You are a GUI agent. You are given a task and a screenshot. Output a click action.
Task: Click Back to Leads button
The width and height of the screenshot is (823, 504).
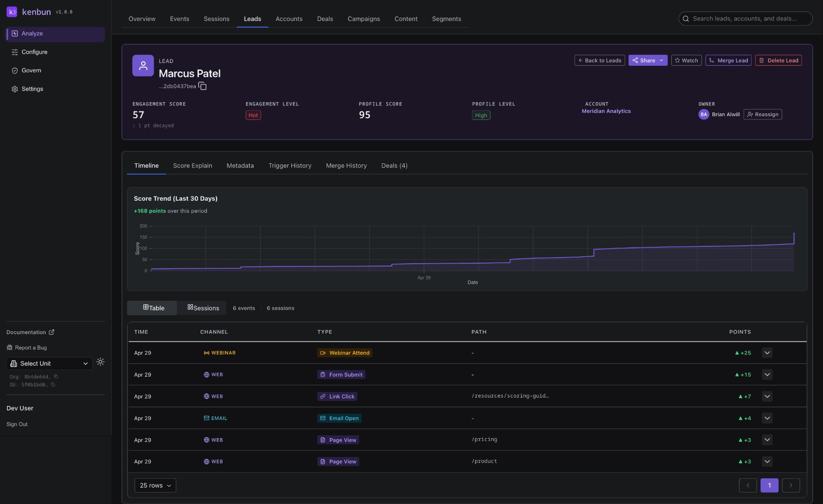[599, 60]
